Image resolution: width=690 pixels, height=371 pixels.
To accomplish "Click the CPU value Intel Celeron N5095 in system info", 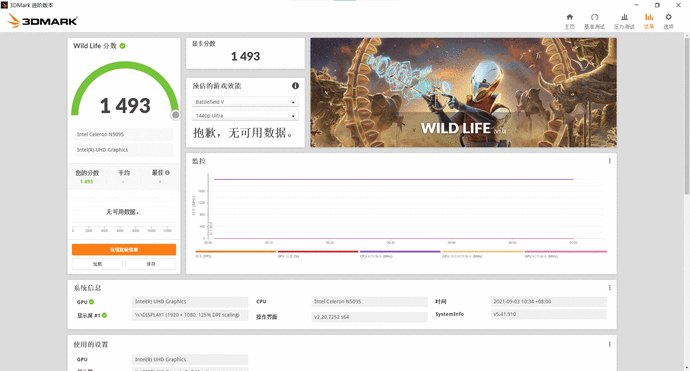I will click(369, 302).
